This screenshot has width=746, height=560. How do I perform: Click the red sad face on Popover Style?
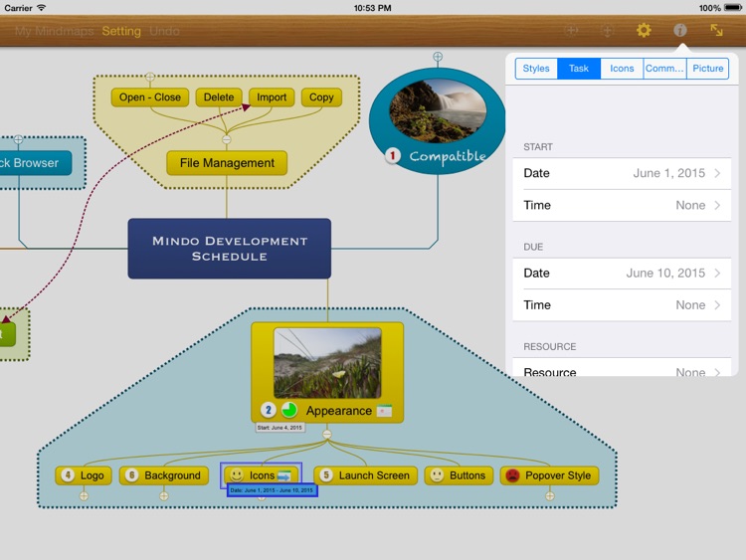(x=512, y=475)
